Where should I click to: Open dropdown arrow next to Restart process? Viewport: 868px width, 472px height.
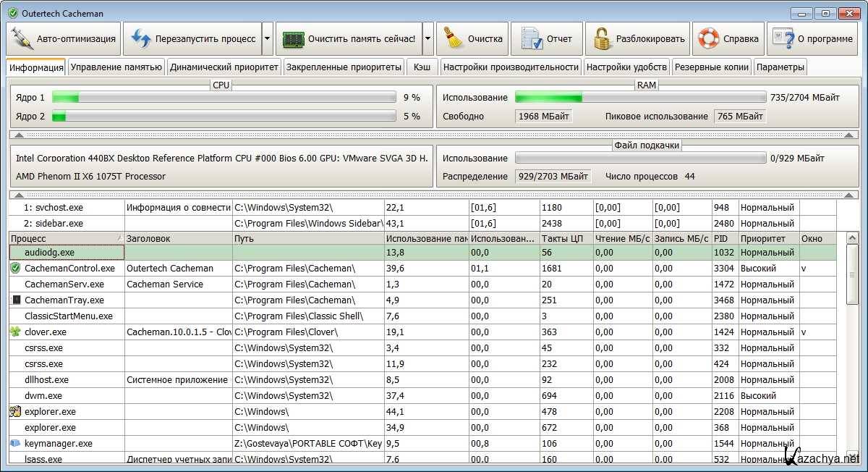click(x=267, y=39)
